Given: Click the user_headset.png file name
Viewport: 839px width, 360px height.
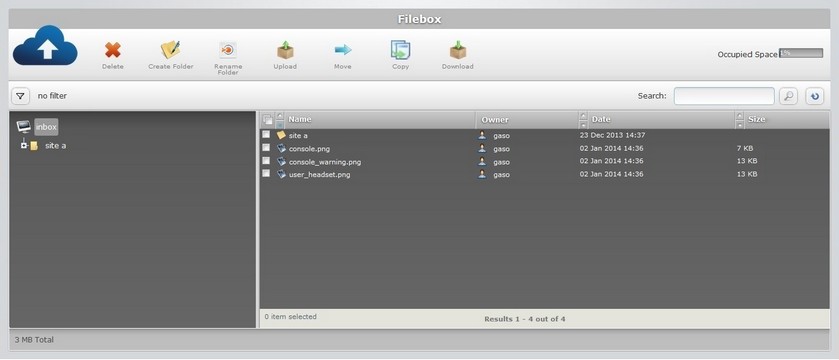Looking at the screenshot, I should [319, 174].
